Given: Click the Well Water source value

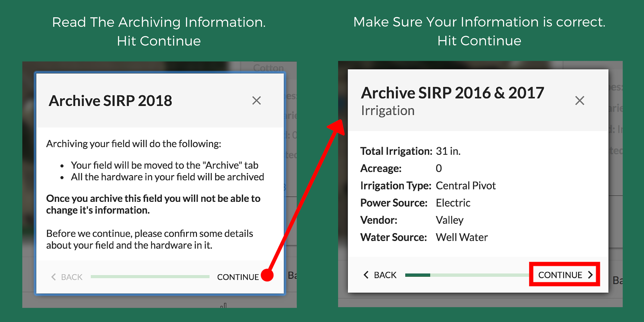Looking at the screenshot, I should pos(461,237).
